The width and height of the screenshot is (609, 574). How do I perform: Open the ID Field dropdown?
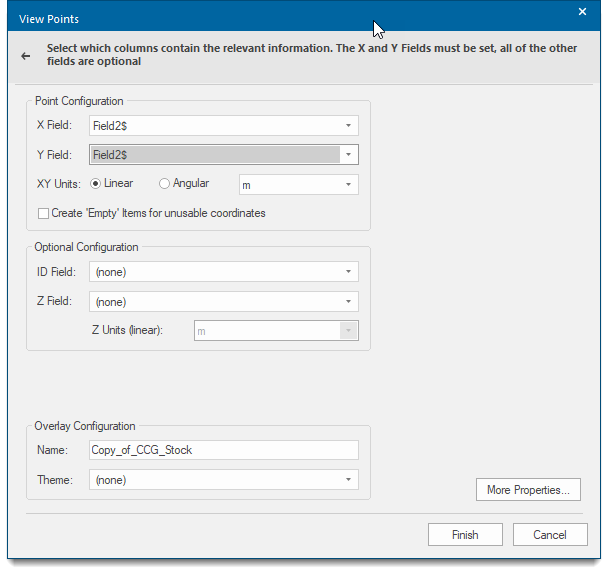point(224,271)
